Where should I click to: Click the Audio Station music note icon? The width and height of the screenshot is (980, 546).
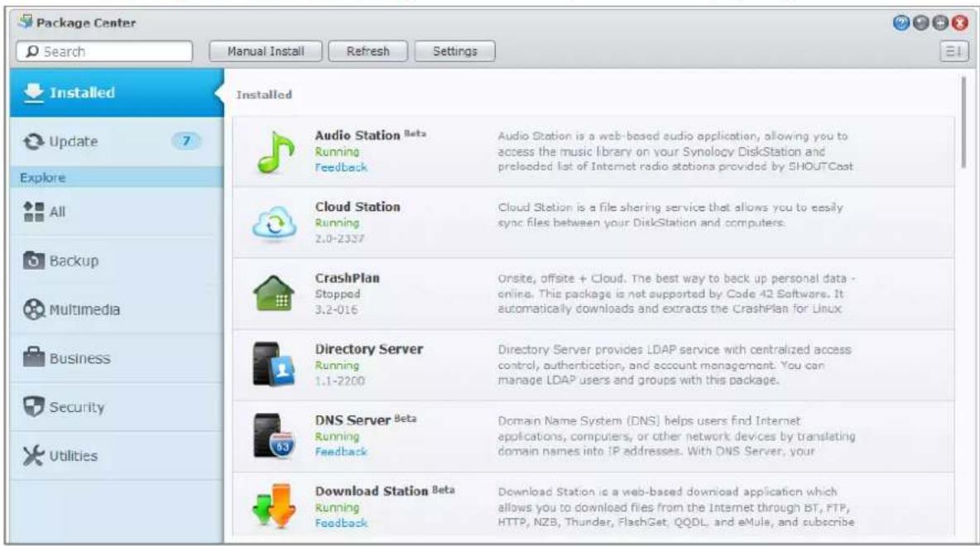point(275,152)
